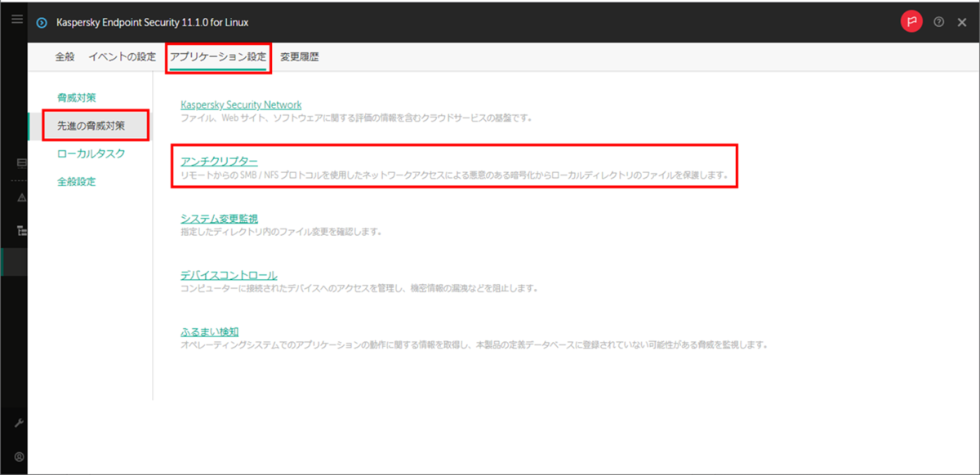Screen dimensions: 980x475
Task: Close the Kaspersky Endpoint Security policy window
Action: click(961, 22)
